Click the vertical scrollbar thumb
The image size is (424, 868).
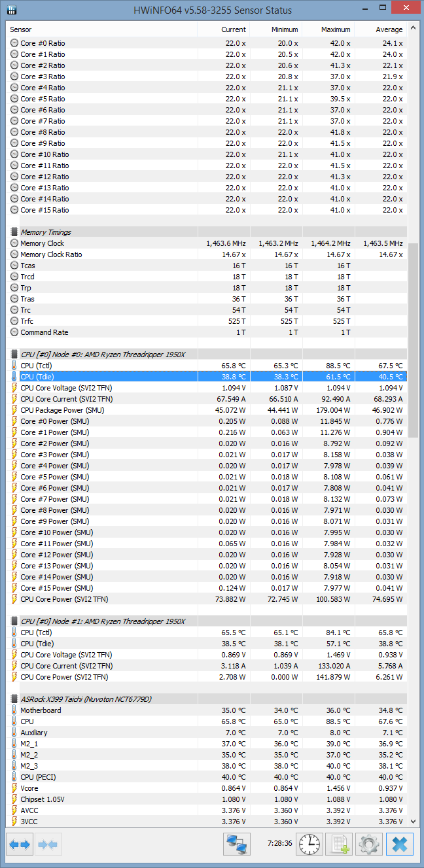point(413,340)
